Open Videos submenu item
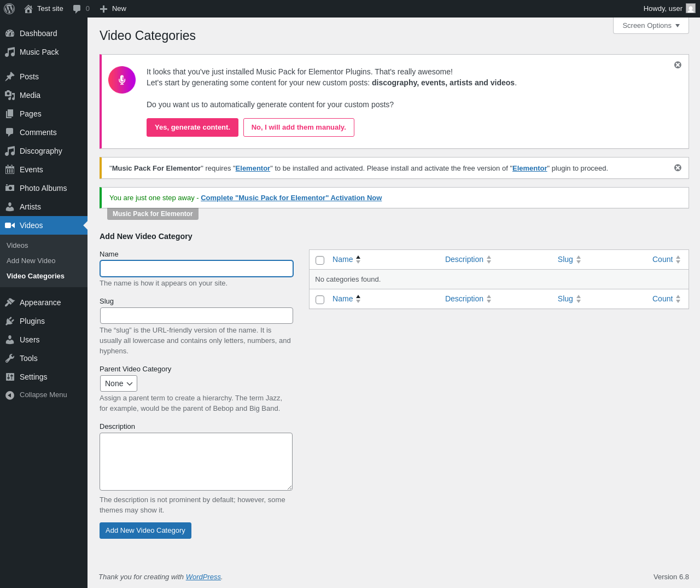The image size is (700, 588). [17, 246]
